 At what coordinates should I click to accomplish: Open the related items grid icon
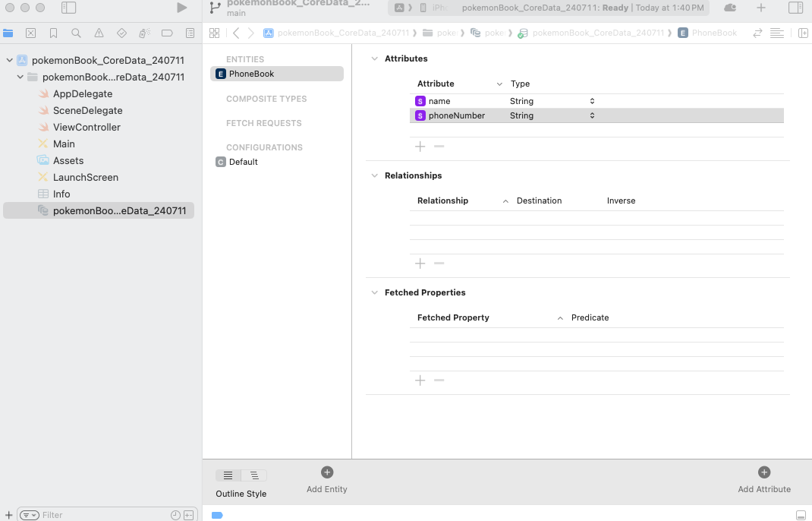click(x=215, y=33)
